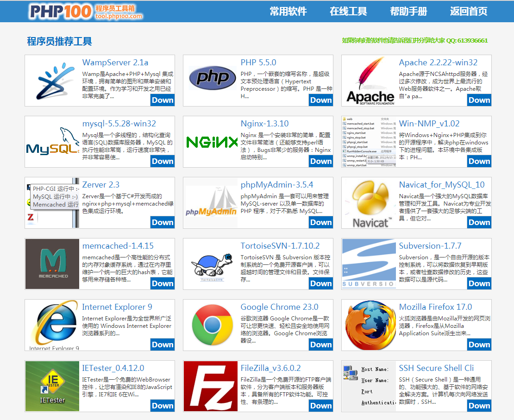
Task: Click the PHP100 site logo
Action: point(86,12)
